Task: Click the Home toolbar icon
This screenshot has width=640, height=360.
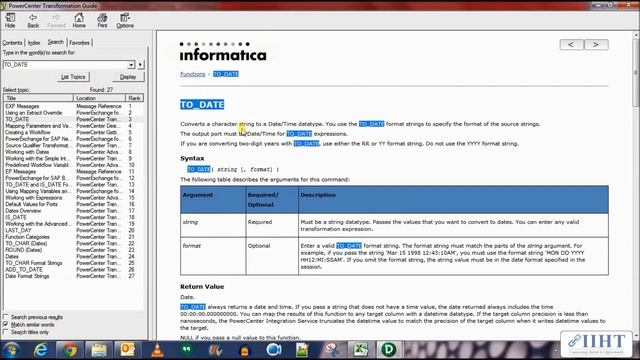Action: tap(79, 20)
